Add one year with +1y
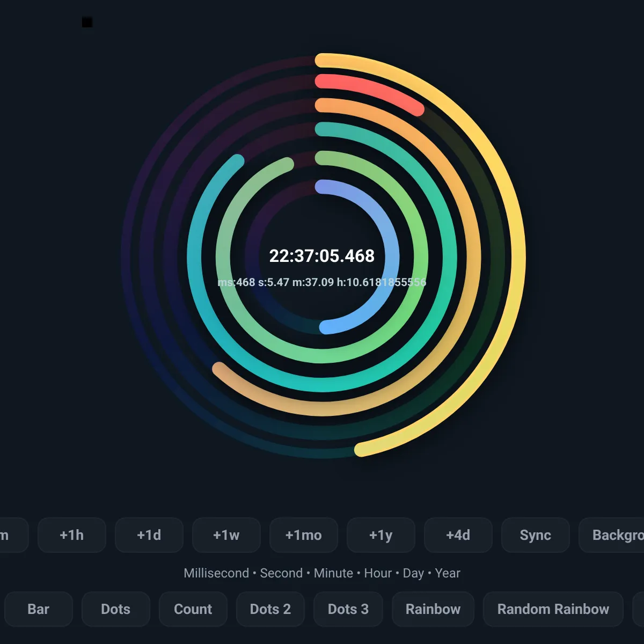Viewport: 644px width, 644px height. 381,535
